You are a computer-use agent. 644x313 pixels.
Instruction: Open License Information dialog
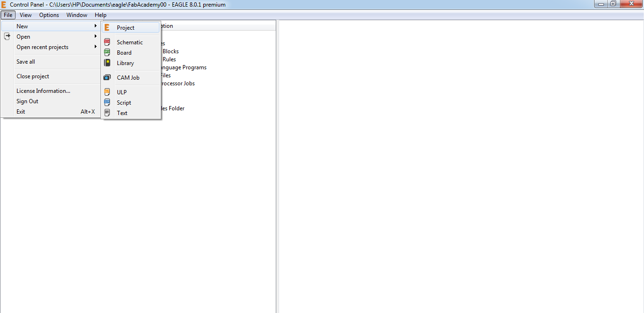click(51, 91)
